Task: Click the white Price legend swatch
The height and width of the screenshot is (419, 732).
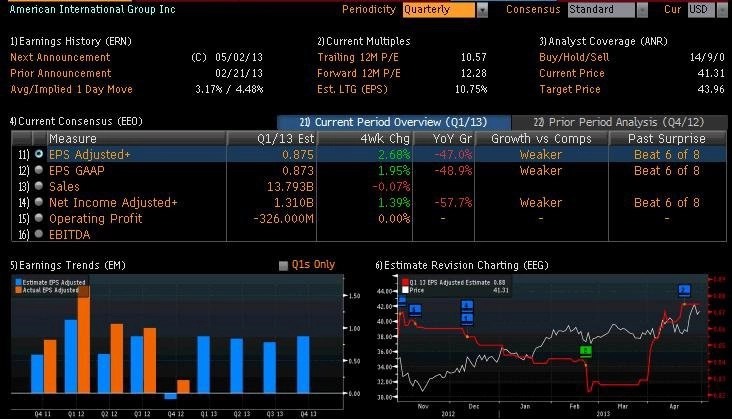Action: (405, 290)
